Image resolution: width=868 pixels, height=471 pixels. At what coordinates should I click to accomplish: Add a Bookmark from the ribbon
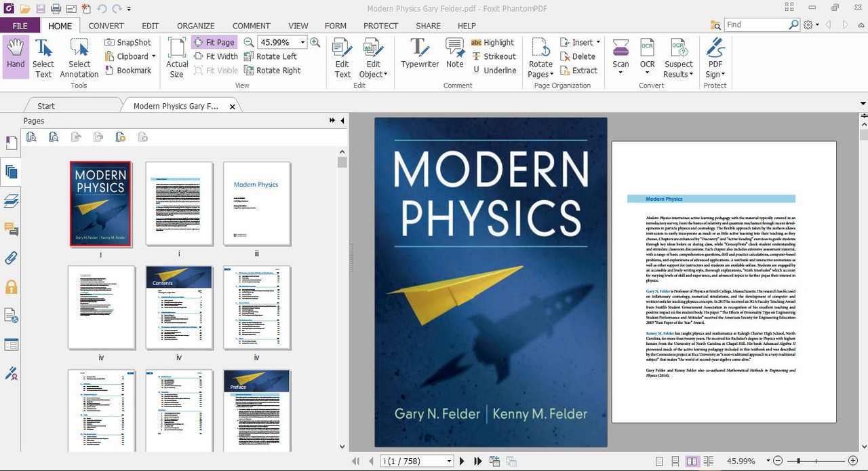pos(128,71)
